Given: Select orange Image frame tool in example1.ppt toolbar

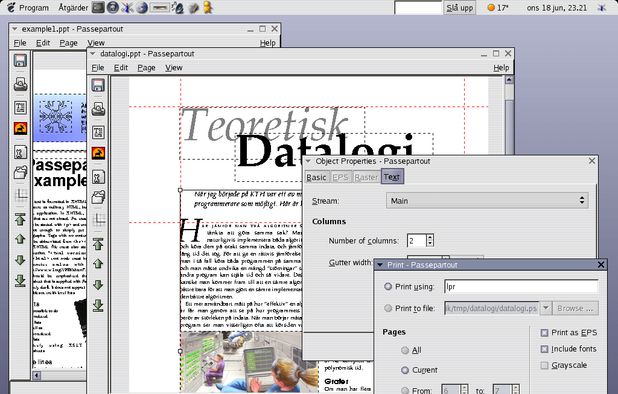Looking at the screenshot, I should (20, 128).
